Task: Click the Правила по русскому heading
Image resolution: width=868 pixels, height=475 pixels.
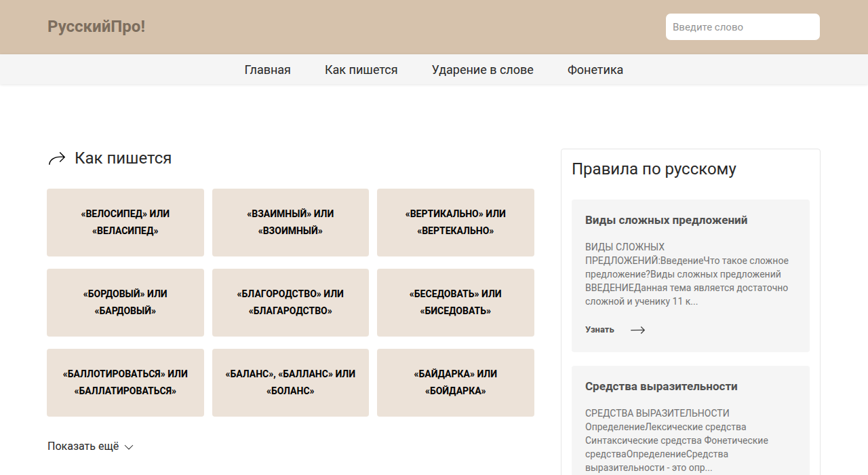Action: tap(654, 169)
